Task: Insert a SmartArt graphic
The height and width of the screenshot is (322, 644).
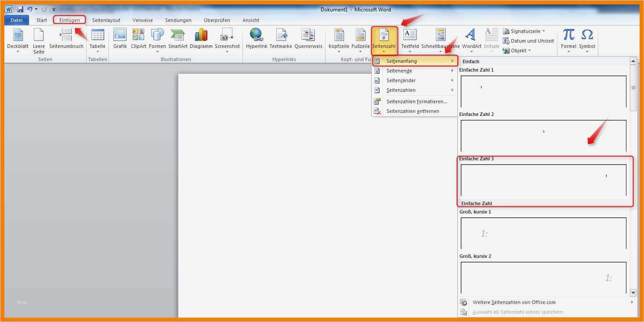Action: pos(178,39)
